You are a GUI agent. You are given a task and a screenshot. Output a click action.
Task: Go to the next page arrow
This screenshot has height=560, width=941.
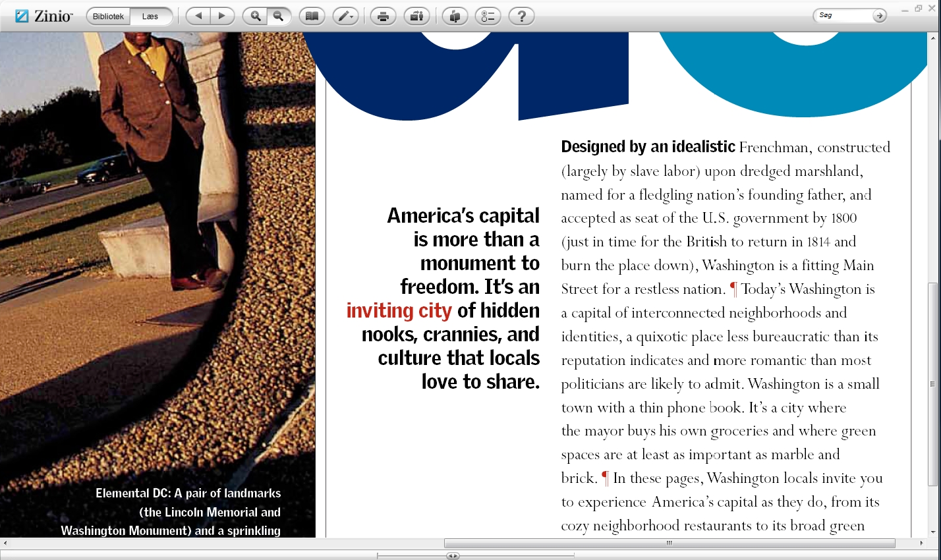[x=222, y=16]
